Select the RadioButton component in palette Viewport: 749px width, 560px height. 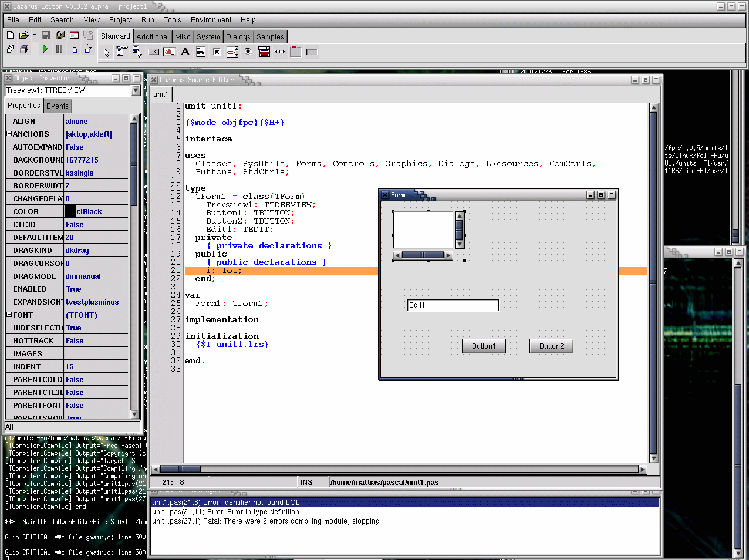coord(248,52)
